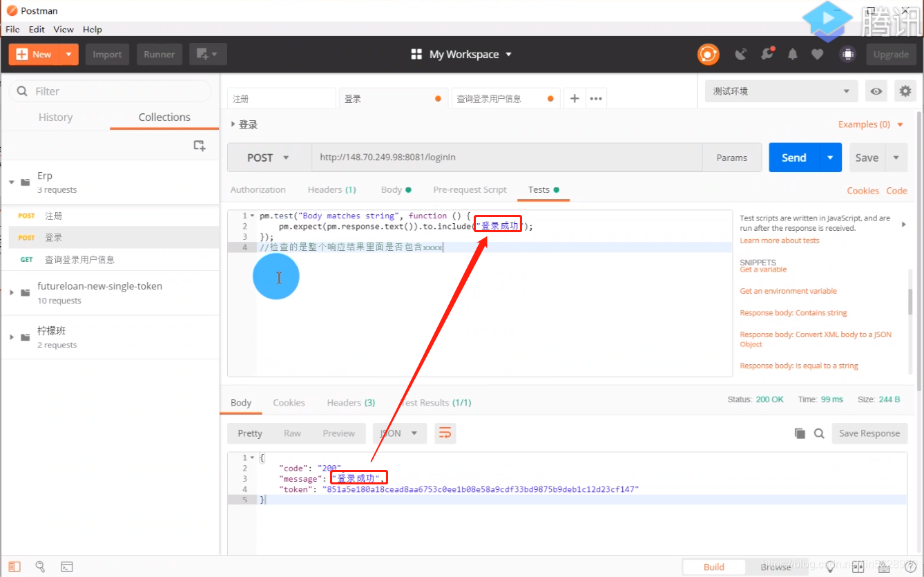
Task: Click the New button
Action: pos(34,55)
